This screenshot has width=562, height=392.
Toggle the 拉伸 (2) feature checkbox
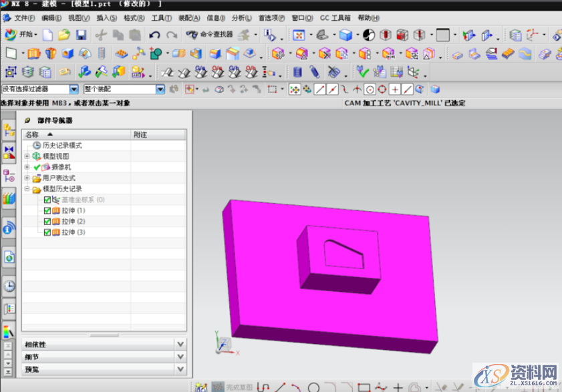(47, 221)
